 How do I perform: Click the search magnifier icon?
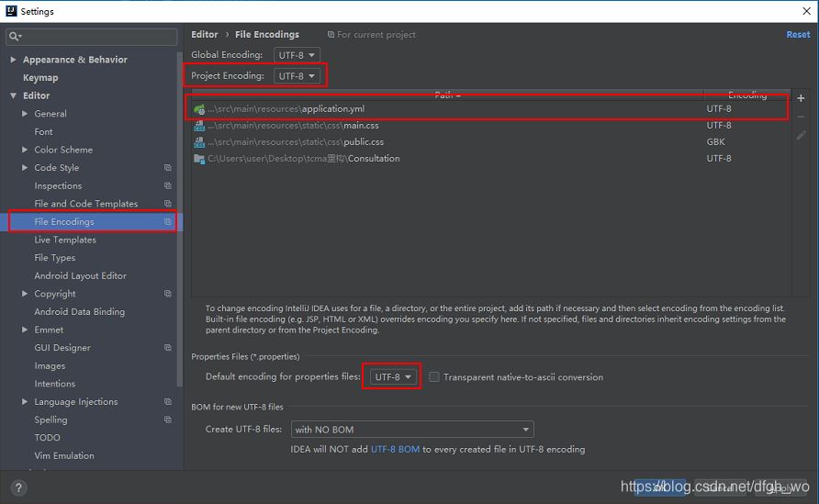(x=15, y=36)
